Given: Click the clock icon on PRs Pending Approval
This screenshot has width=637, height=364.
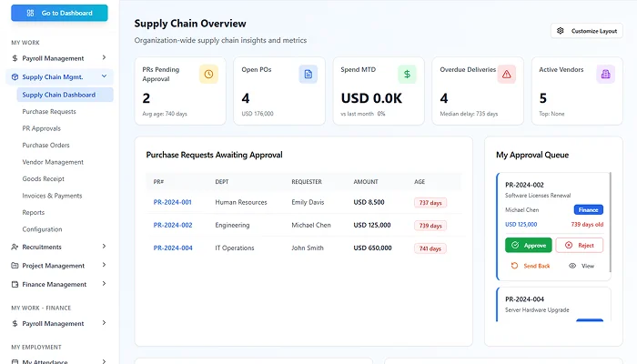Looking at the screenshot, I should tap(208, 74).
